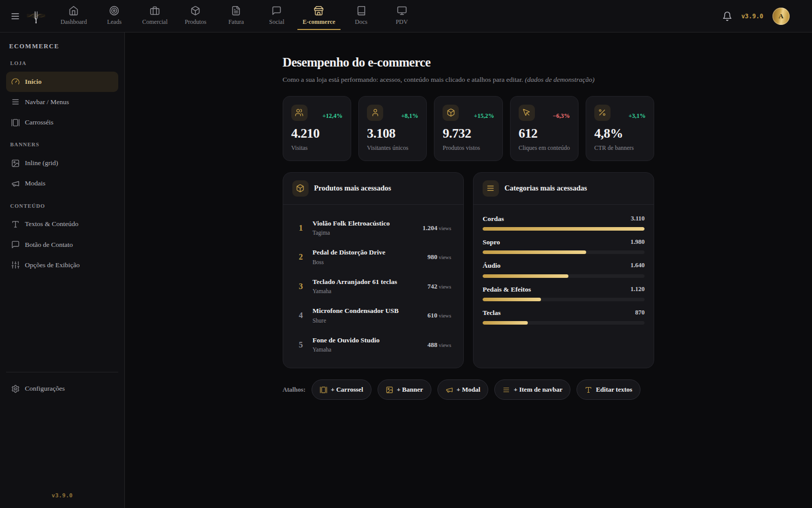Click the + Modal shortcut button
The width and height of the screenshot is (812, 508).
(462, 390)
